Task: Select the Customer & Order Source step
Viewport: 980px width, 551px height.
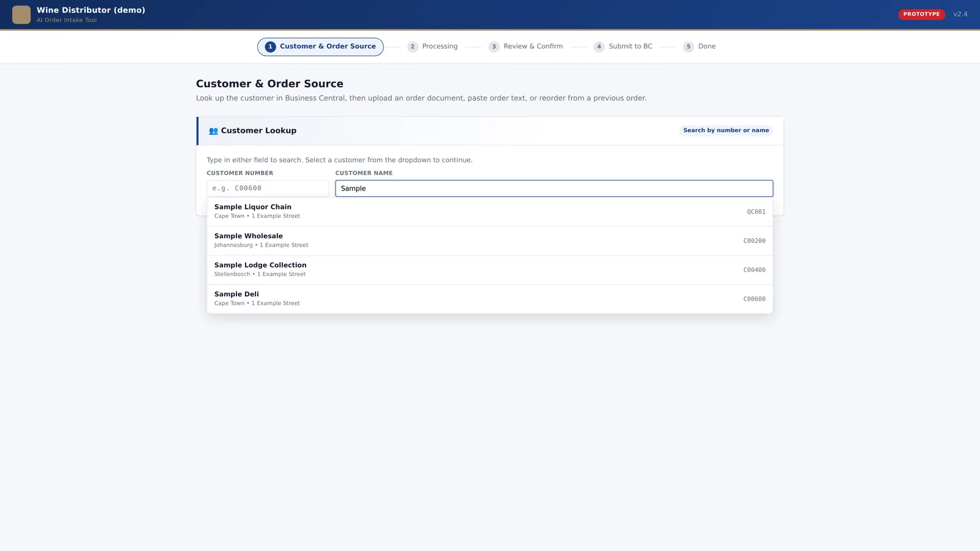Action: (x=320, y=47)
